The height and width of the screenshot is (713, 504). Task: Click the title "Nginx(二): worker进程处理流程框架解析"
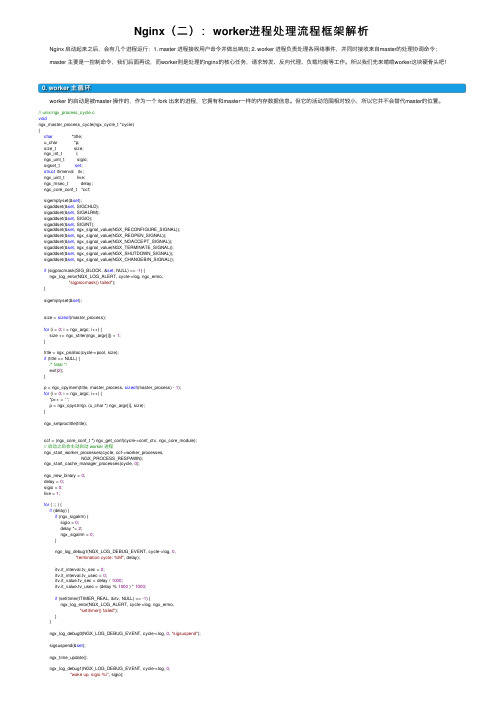tap(251, 31)
